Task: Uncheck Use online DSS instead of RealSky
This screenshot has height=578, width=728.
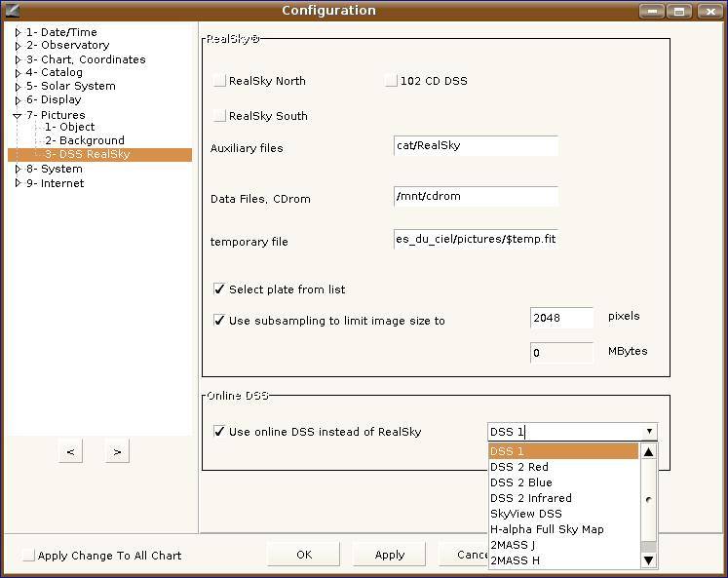Action: pos(219,431)
